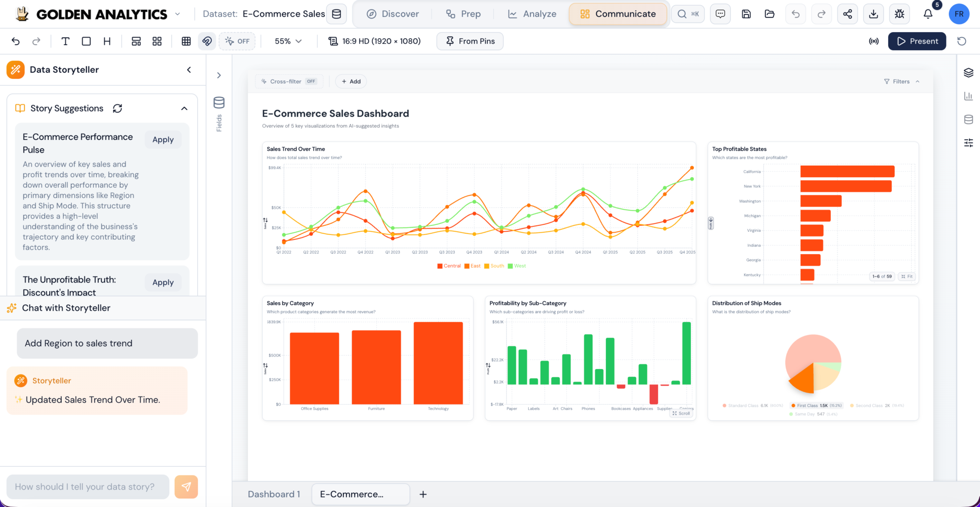The image size is (980, 507).
Task: Report a bug via the bug icon
Action: click(900, 14)
